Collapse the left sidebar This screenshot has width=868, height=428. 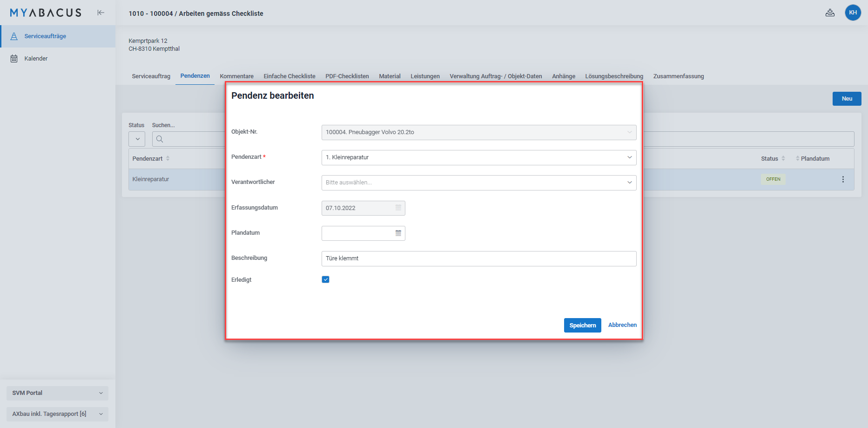point(101,13)
